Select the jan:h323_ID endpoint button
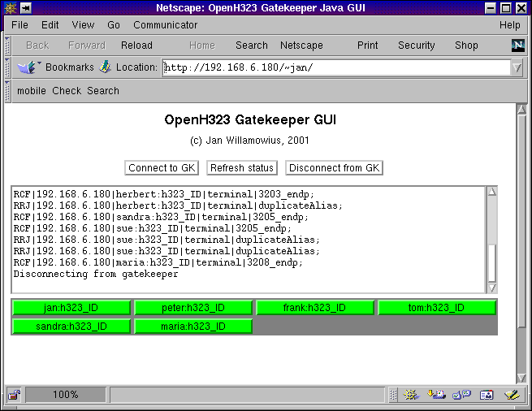Screen dimensions: 532x411 point(71,308)
